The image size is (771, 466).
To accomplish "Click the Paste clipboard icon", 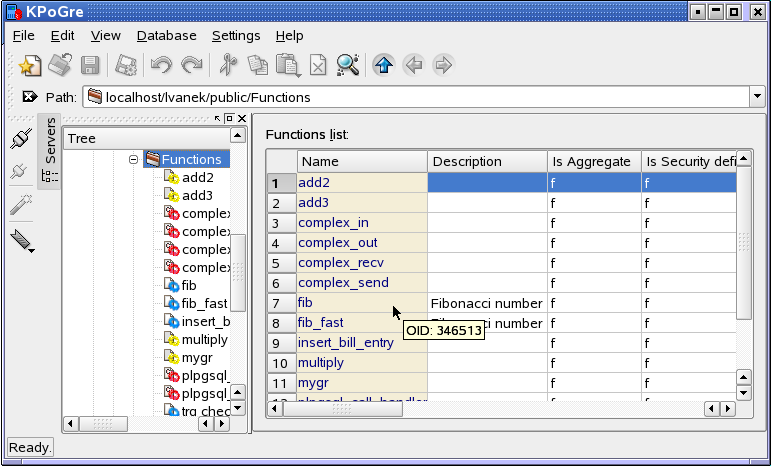I will [x=288, y=66].
